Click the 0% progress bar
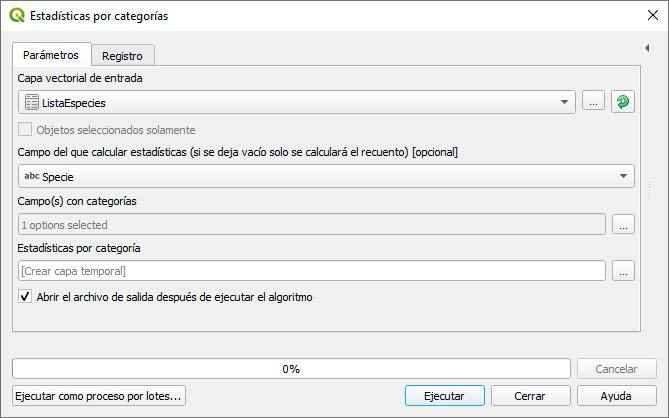 tap(291, 369)
